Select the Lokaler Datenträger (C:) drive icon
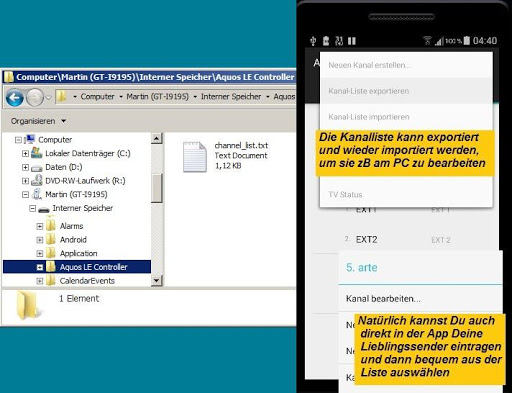This screenshot has width=512, height=393. 36,153
